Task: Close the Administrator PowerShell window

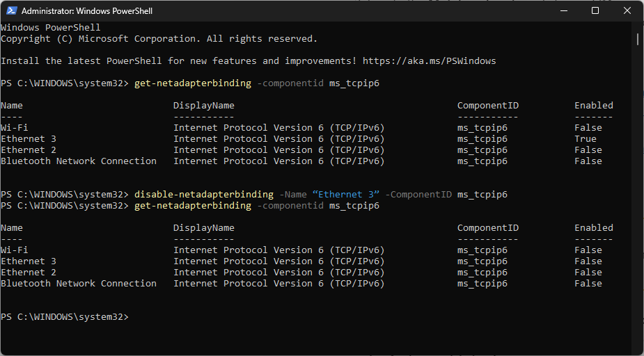Action: coord(627,10)
